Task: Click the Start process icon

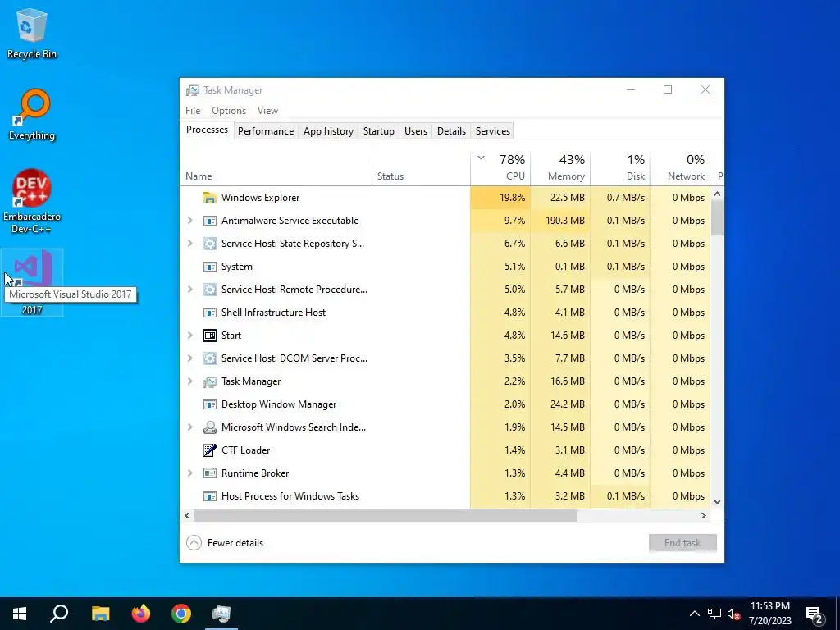Action: click(x=209, y=336)
